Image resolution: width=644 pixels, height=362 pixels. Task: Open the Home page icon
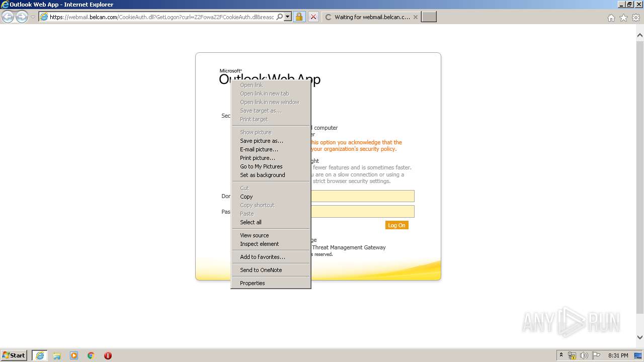611,18
